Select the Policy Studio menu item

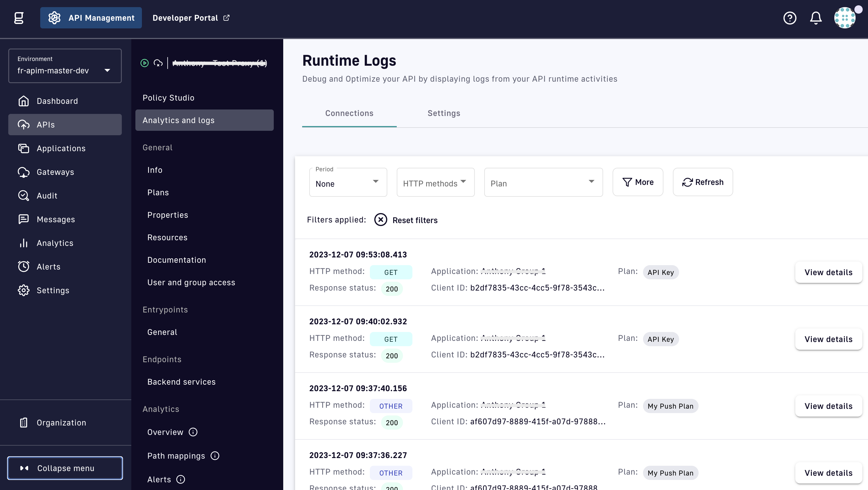pos(169,98)
